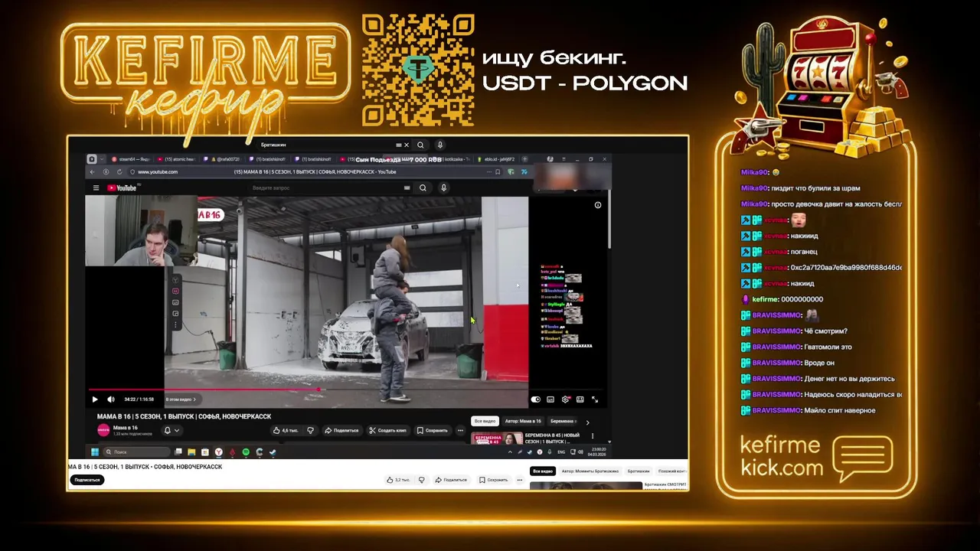The width and height of the screenshot is (980, 551).
Task: Click the kefirme chat message '0000000000'
Action: tap(802, 299)
